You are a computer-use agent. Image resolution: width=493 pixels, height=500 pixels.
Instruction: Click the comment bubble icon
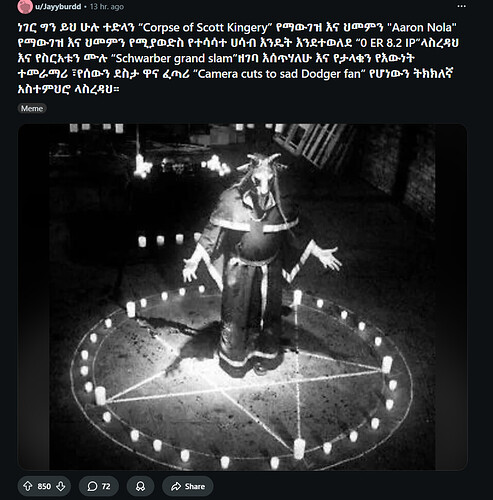(92, 486)
